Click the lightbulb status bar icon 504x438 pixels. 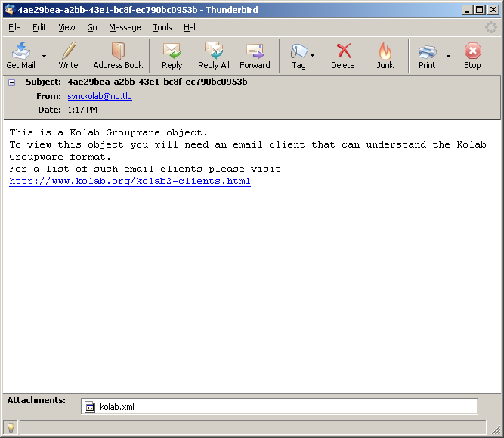tap(11, 427)
